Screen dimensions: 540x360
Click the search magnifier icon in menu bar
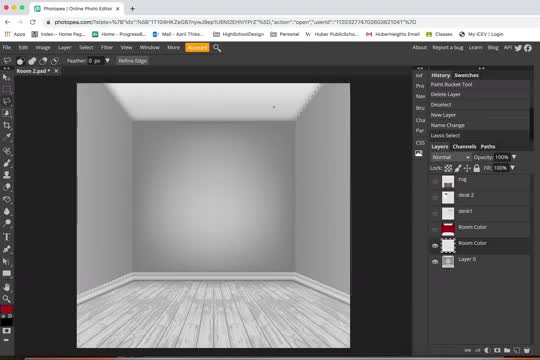tap(217, 48)
